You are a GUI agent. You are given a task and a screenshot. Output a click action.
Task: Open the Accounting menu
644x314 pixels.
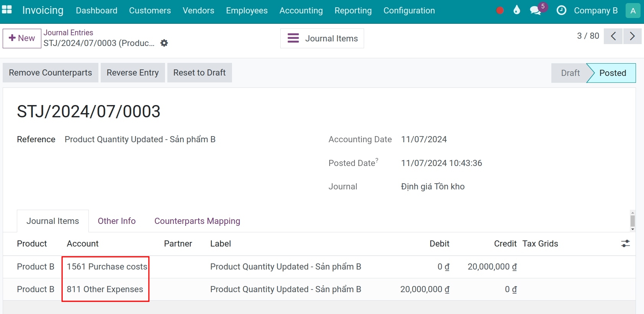301,11
